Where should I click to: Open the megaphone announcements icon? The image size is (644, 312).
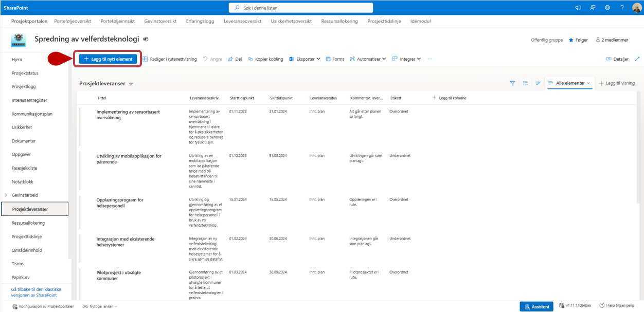[x=578, y=8]
